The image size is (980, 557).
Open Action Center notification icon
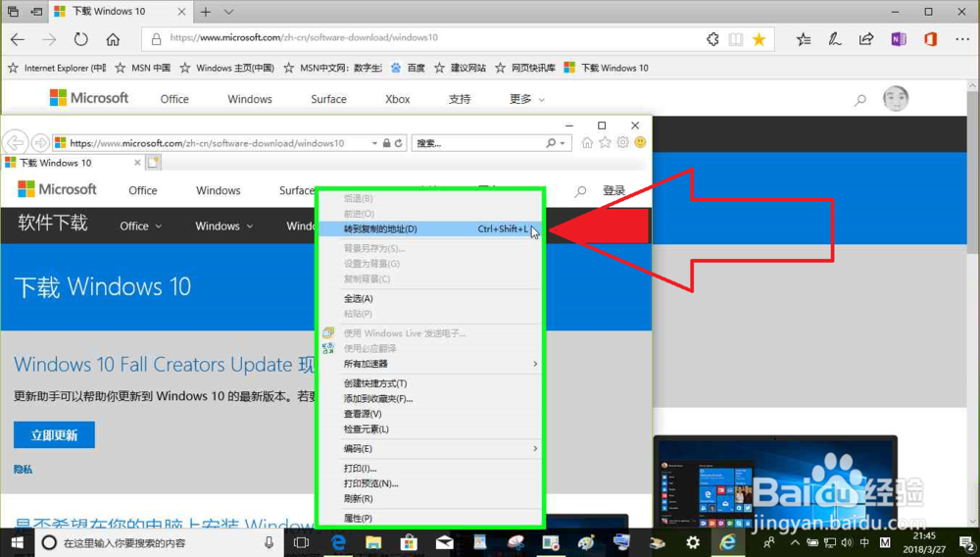[966, 543]
